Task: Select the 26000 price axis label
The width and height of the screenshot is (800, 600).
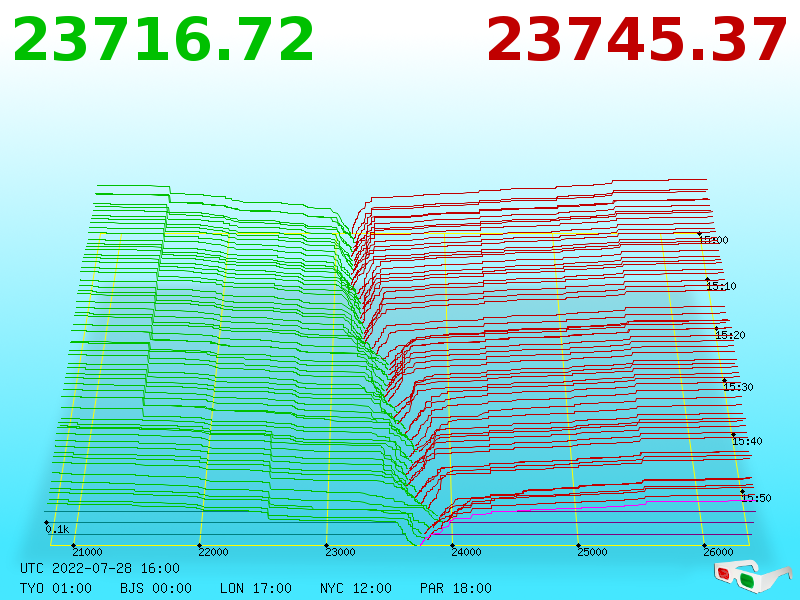Action: point(718,552)
